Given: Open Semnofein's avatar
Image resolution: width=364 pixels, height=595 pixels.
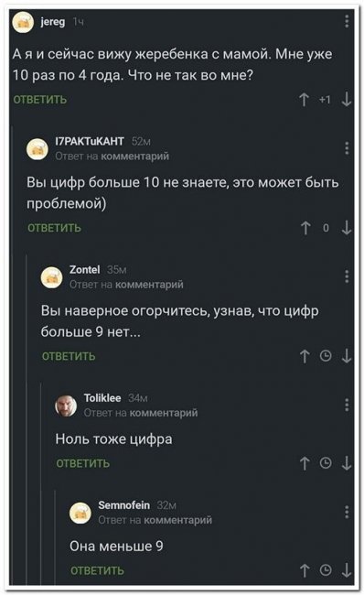Looking at the screenshot, I should pos(80,513).
